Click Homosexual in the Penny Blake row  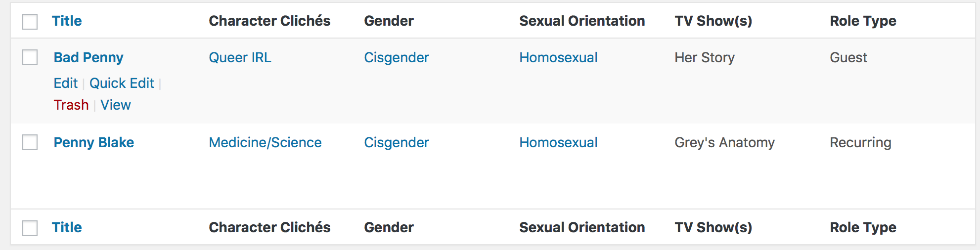pos(558,143)
